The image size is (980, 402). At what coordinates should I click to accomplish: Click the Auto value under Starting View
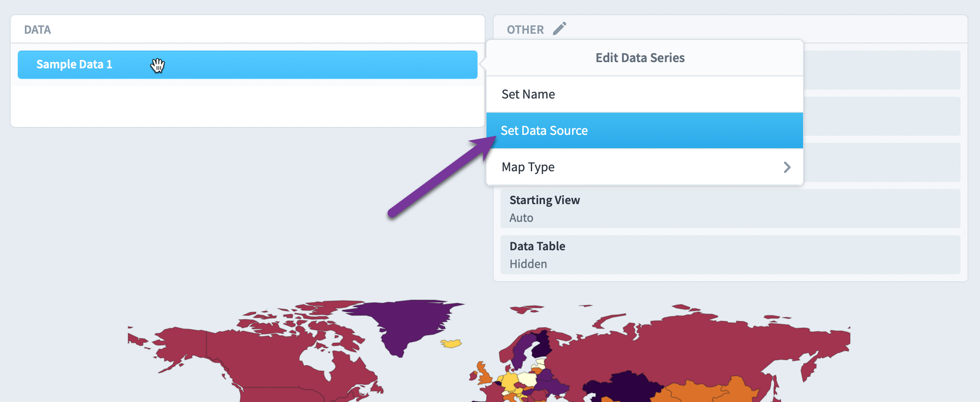coord(521,218)
